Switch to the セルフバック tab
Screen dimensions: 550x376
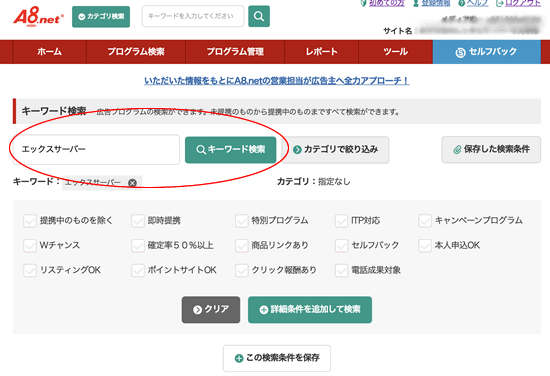[x=487, y=52]
